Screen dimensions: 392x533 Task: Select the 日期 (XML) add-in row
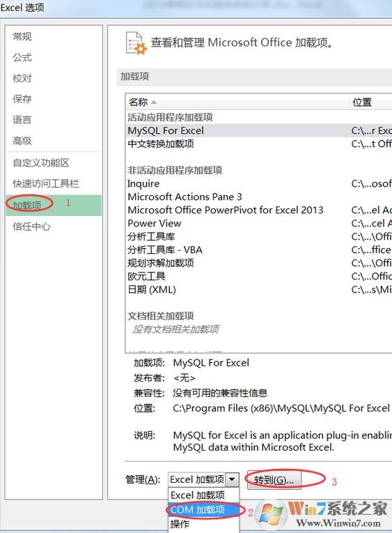(x=259, y=290)
